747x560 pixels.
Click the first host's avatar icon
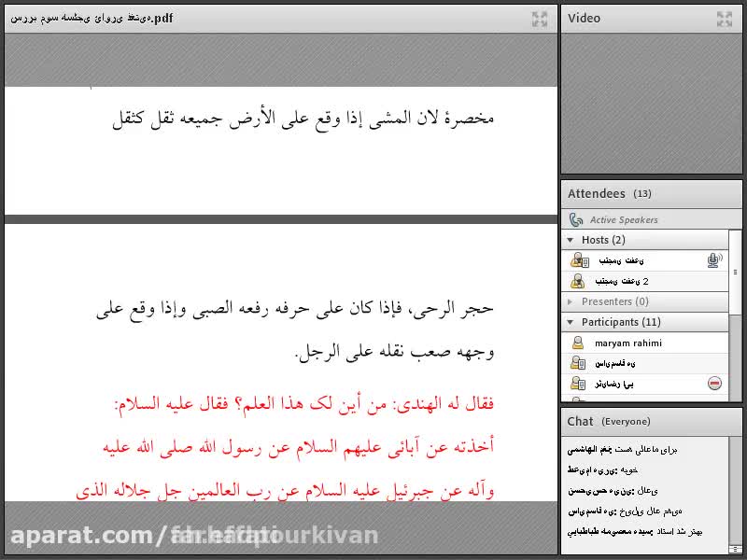tap(578, 260)
